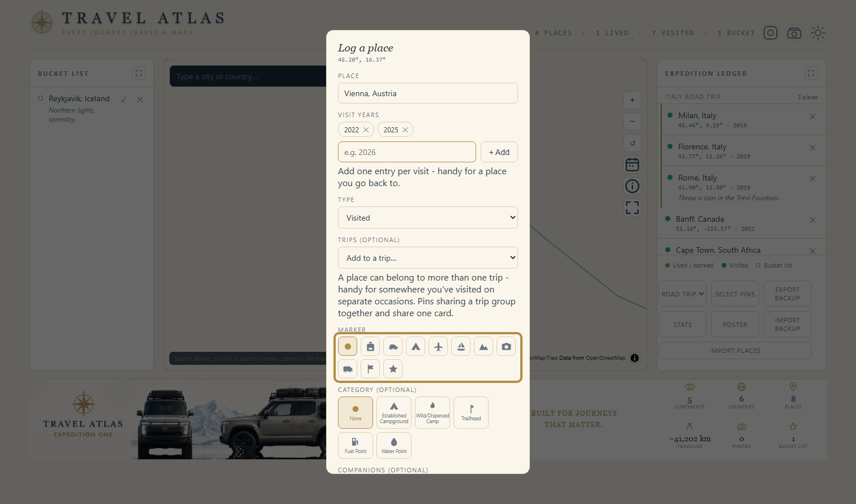Choose the sailboat marker
Screen dimensions: 856x504
(461, 346)
